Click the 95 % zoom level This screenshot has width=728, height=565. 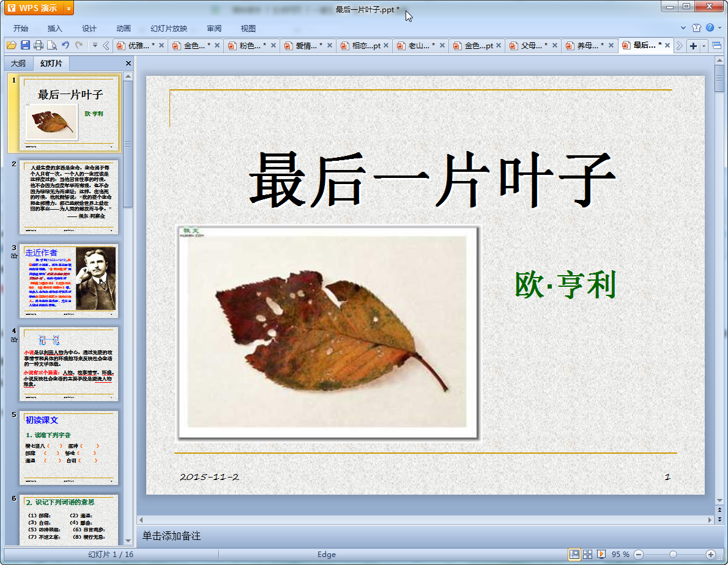tap(620, 555)
